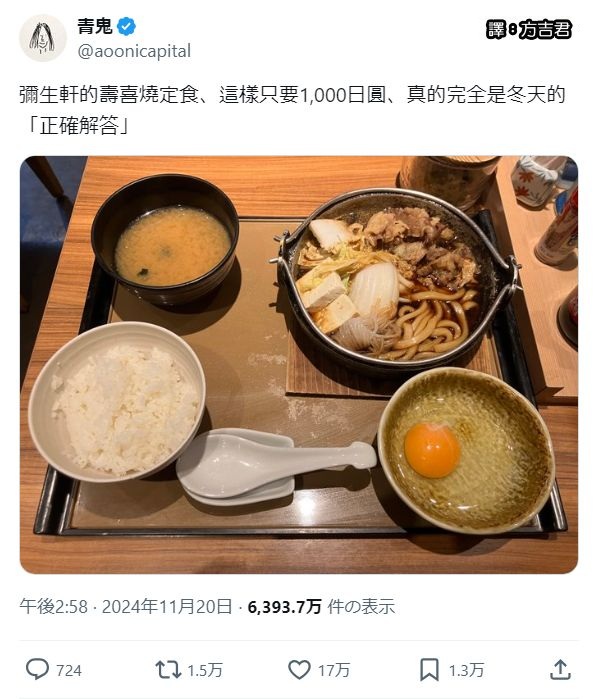Open the reply speech bubble icon
This screenshot has width=598, height=699.
(37, 670)
